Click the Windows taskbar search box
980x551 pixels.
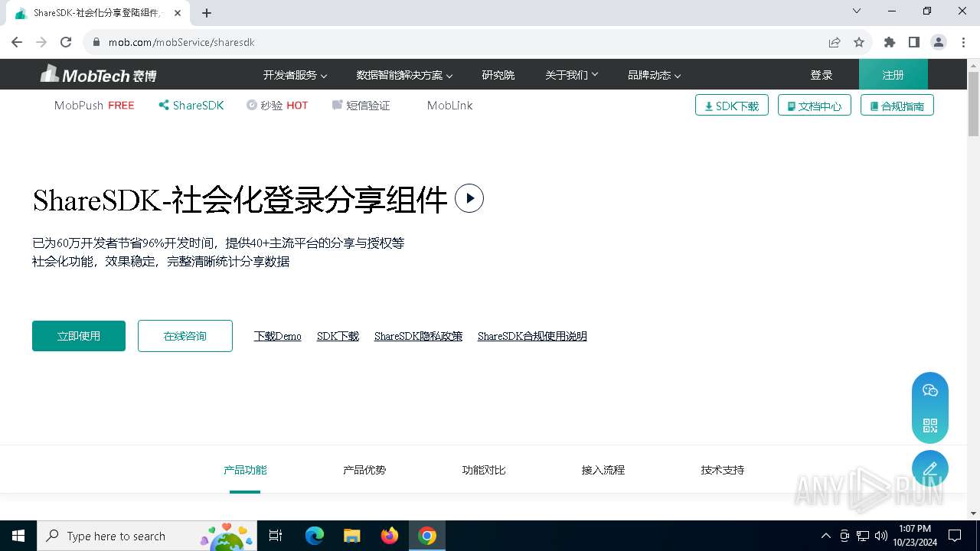pyautogui.click(x=145, y=536)
